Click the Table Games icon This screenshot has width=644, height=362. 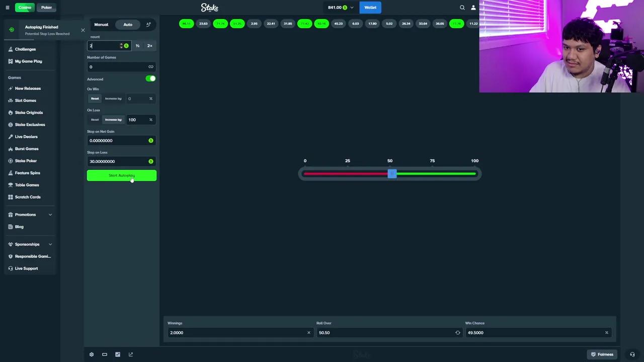coord(11,185)
